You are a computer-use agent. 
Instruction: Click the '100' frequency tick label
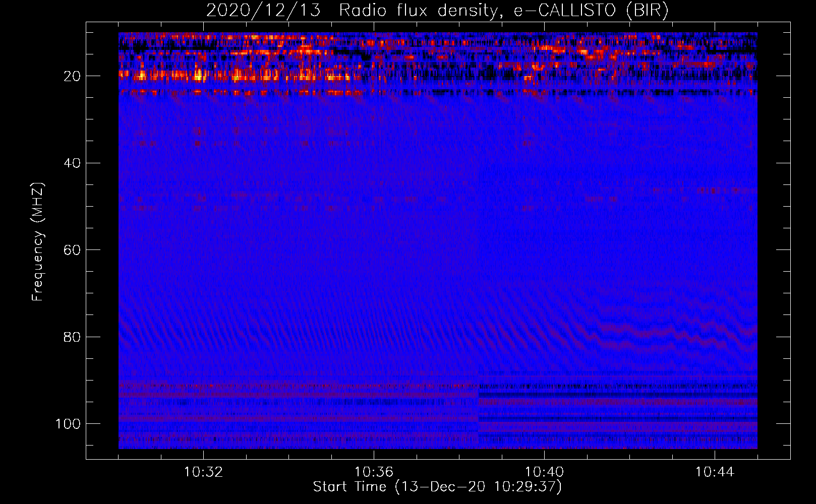pyautogui.click(x=68, y=424)
